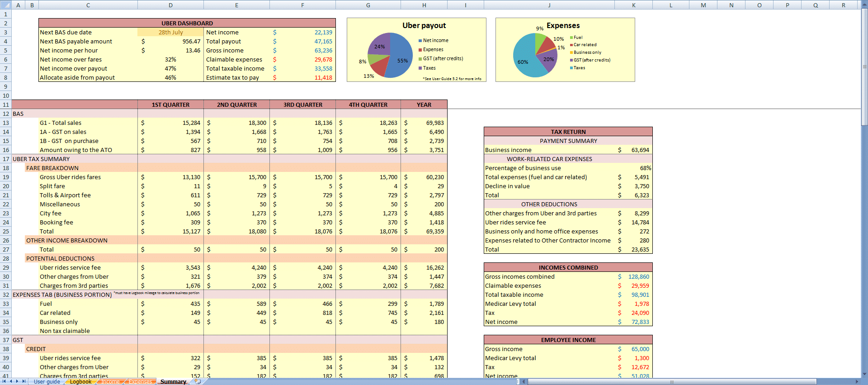
Task: Select the 'G1 - Total sales' row label
Action: click(61, 123)
